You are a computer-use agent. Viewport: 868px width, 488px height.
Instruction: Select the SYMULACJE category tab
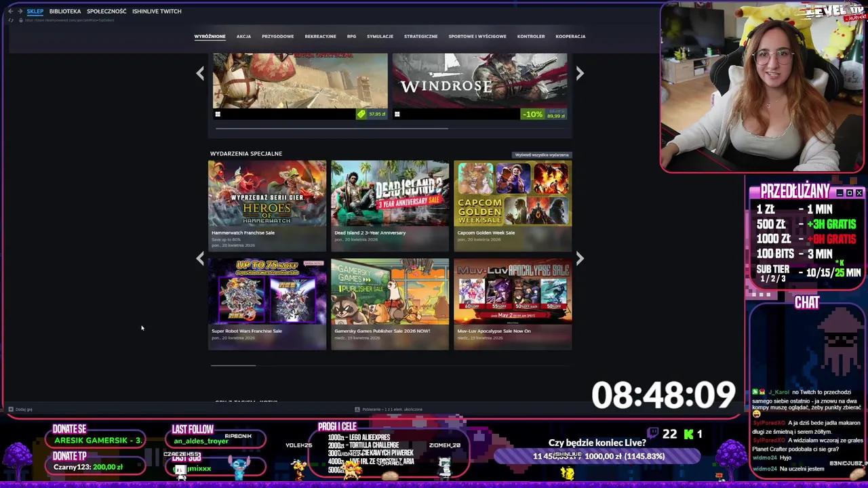tap(380, 36)
